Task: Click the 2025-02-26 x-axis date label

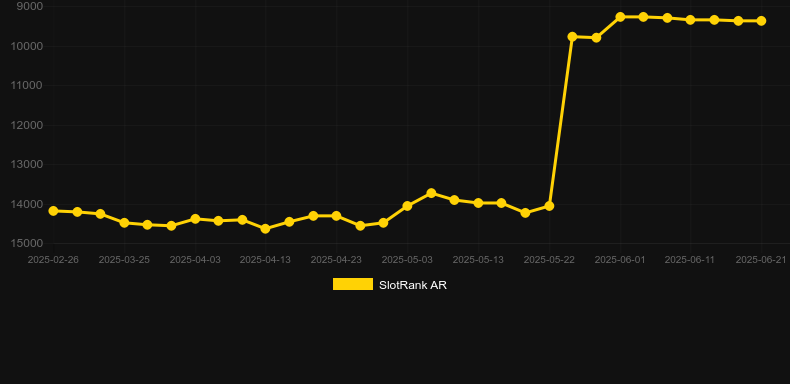Action: pos(53,260)
